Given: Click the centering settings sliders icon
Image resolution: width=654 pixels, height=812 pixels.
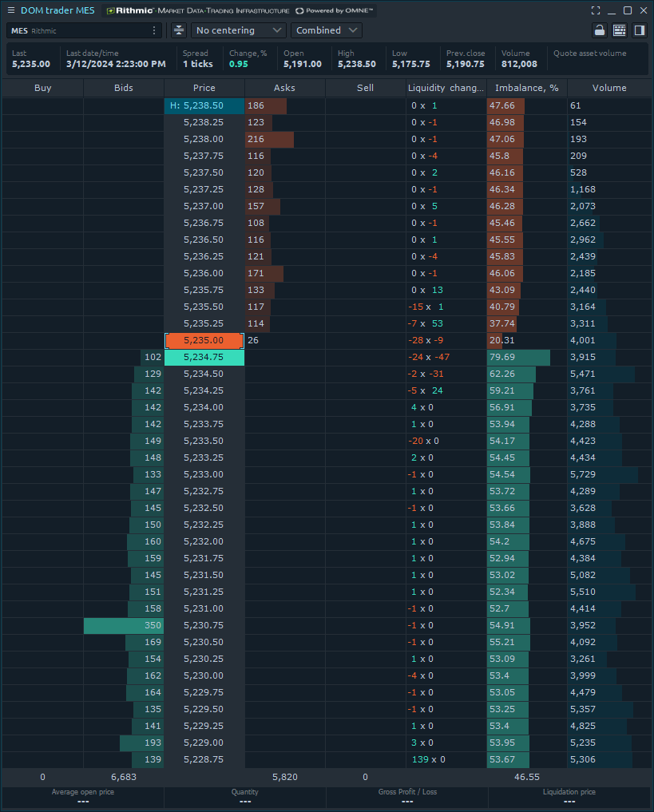Looking at the screenshot, I should coord(177,30).
